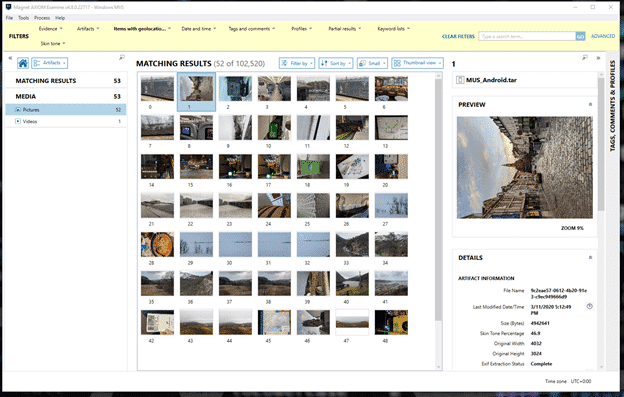Image resolution: width=624 pixels, height=397 pixels.
Task: Click the results scrollbar up arrow
Action: tap(439, 76)
